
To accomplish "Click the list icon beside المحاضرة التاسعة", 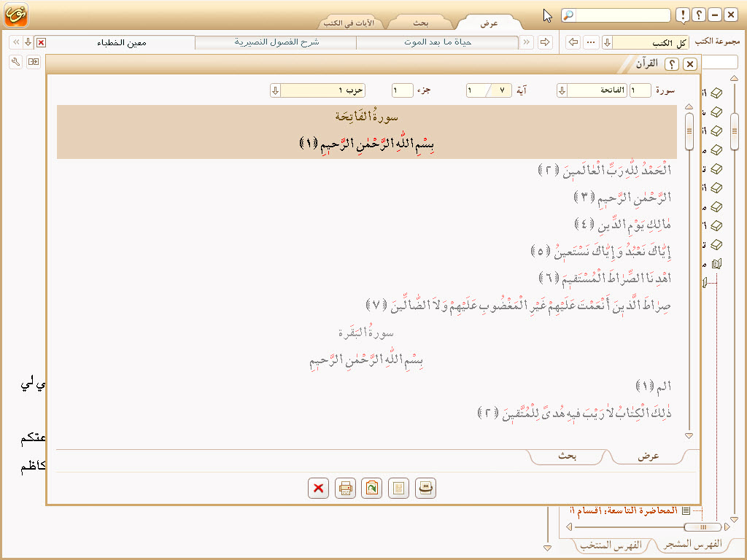I will [x=686, y=510].
